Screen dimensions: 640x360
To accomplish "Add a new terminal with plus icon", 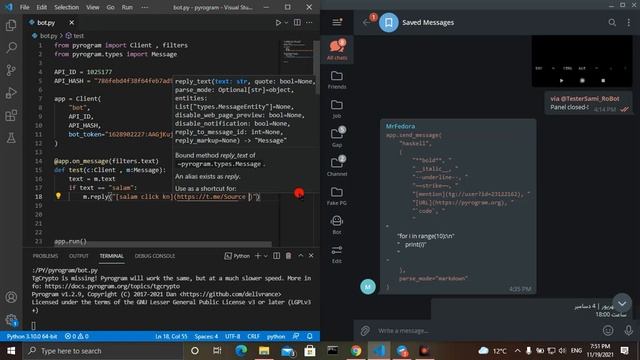I will (x=258, y=256).
